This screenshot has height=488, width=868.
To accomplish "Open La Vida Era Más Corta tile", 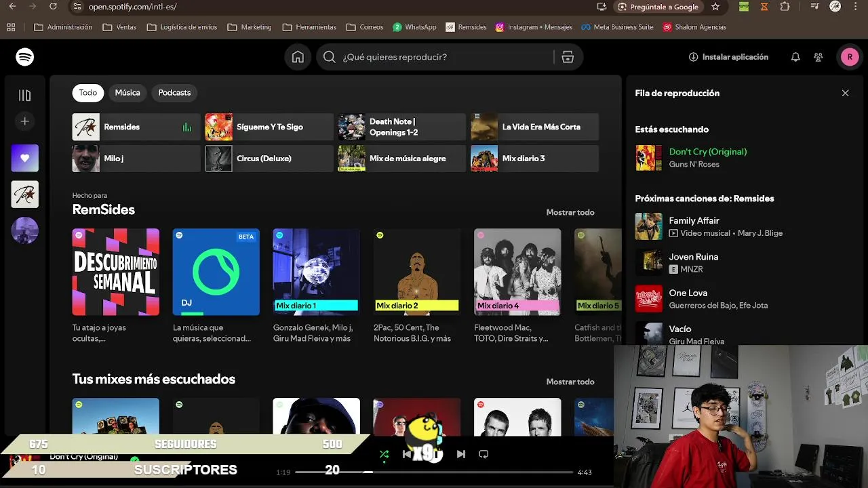I will (535, 127).
